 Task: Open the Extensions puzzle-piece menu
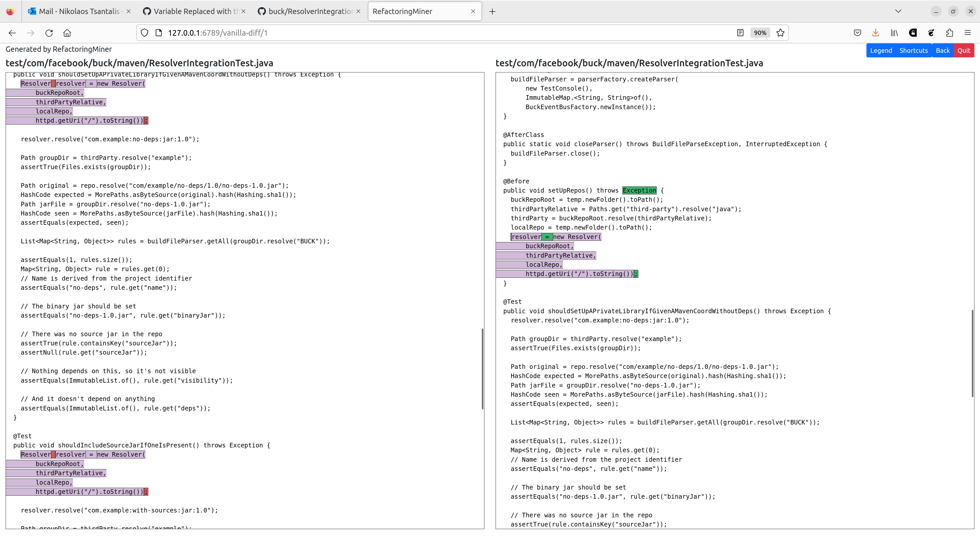tap(949, 33)
